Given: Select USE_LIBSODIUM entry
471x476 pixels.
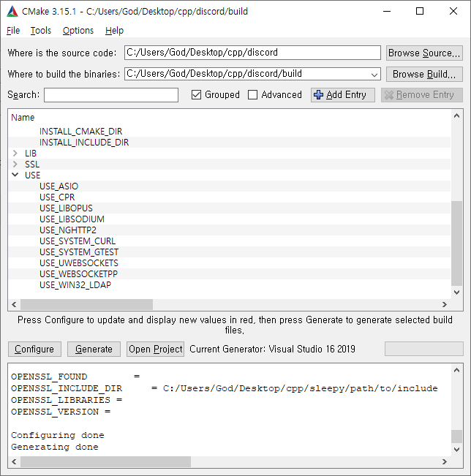Looking at the screenshot, I should (x=72, y=219).
